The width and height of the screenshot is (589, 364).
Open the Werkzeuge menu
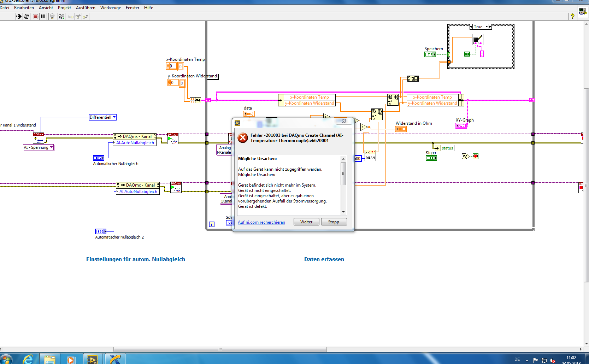tap(111, 8)
